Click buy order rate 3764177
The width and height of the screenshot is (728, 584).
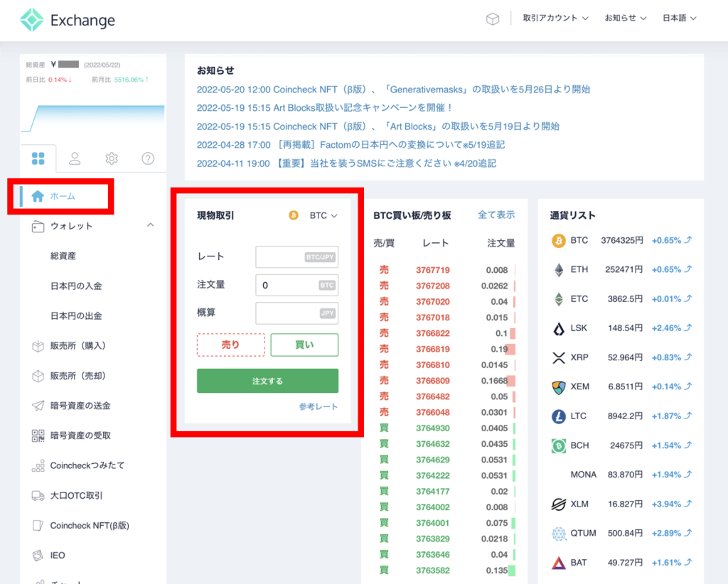pos(433,492)
